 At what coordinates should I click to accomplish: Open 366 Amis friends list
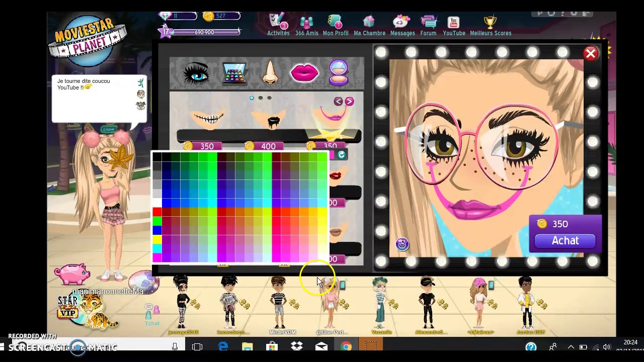[x=306, y=25]
